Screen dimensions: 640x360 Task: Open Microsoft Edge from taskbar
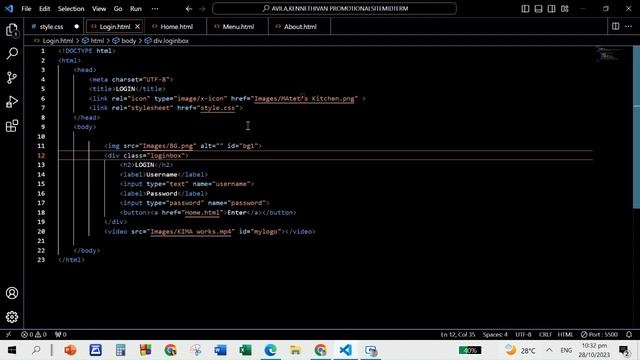(x=270, y=350)
